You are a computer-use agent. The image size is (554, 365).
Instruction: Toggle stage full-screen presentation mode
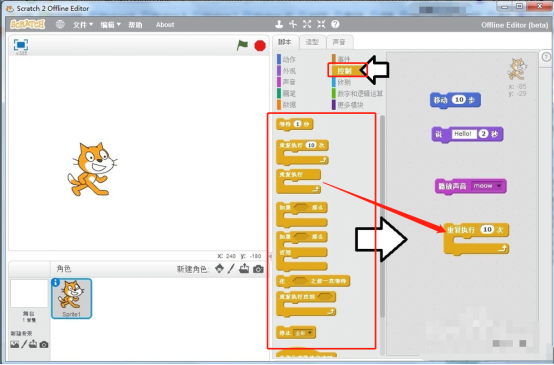click(21, 45)
